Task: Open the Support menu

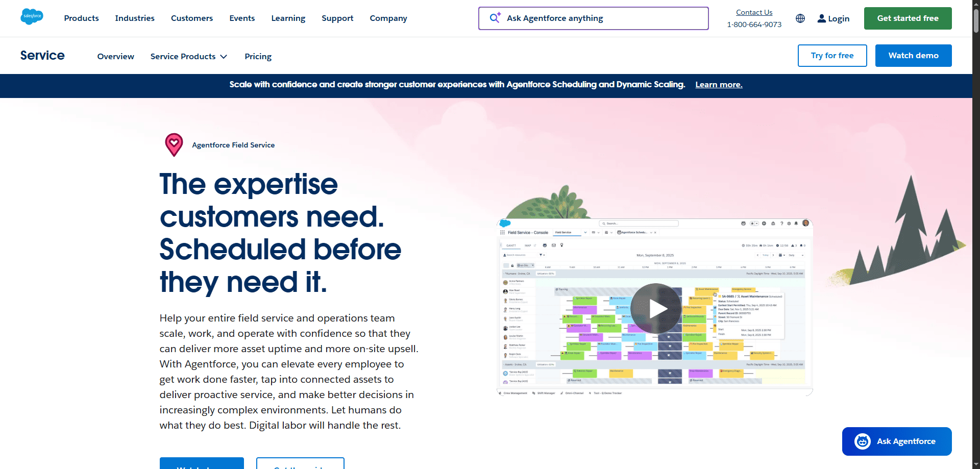Action: click(337, 18)
